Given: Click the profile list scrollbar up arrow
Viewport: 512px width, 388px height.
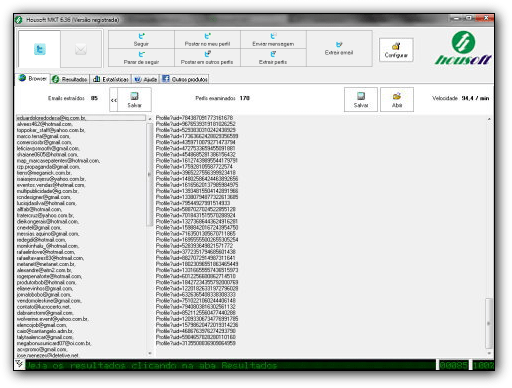Looking at the screenshot, I should (489, 119).
